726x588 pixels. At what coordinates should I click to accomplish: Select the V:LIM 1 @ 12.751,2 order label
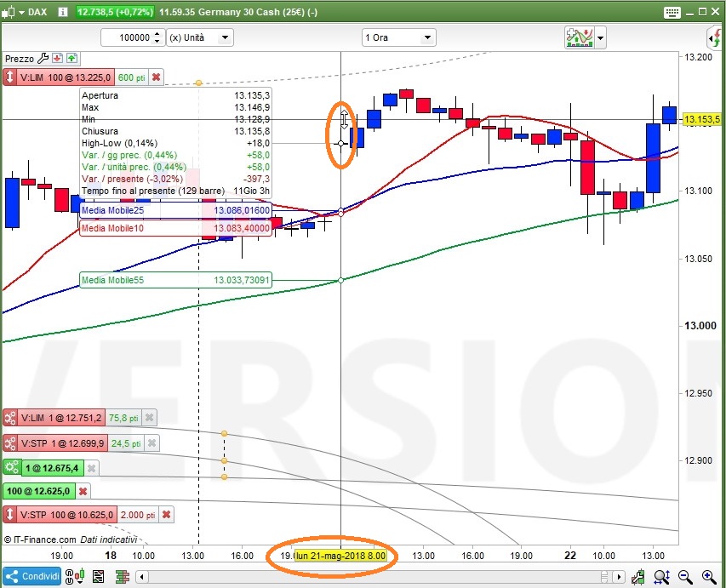click(61, 418)
